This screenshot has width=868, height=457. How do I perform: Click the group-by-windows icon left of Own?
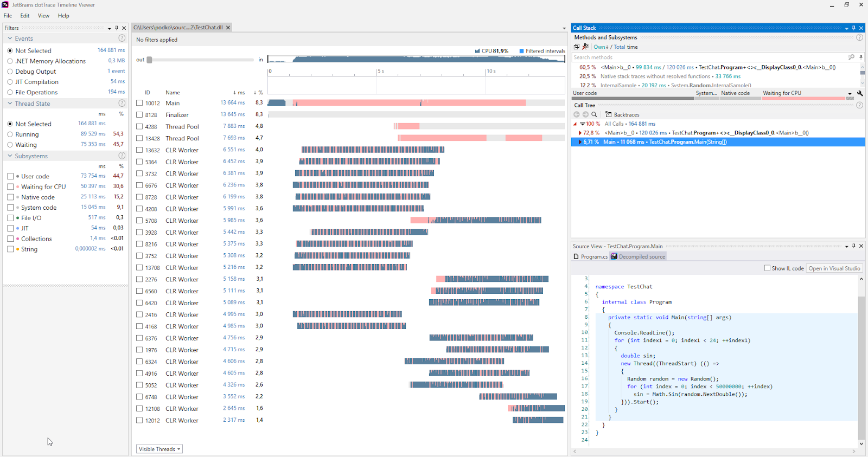click(x=577, y=47)
